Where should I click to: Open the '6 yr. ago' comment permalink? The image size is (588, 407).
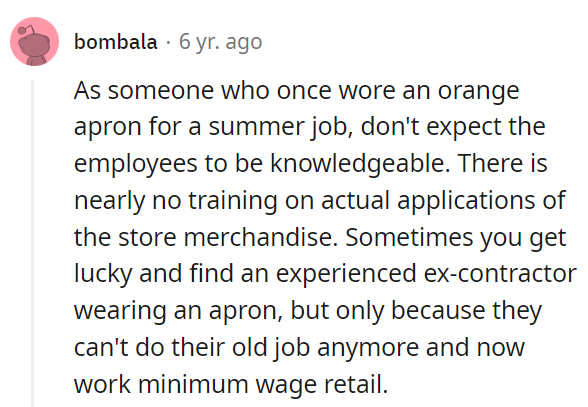pos(220,42)
